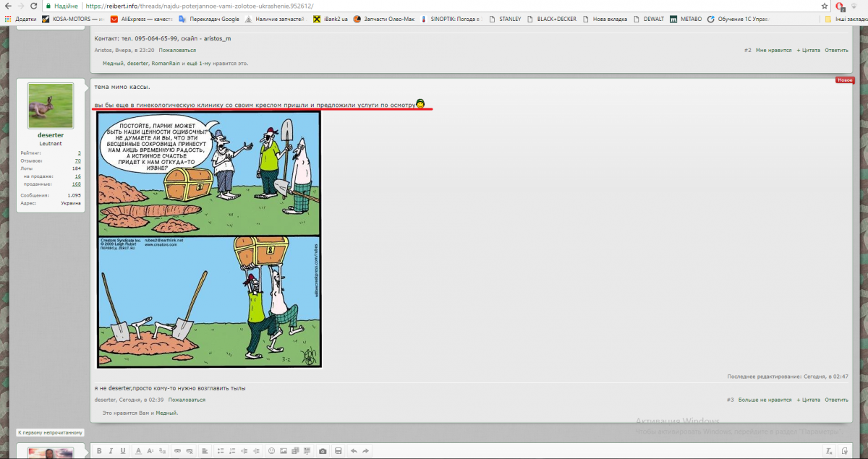The width and height of the screenshot is (868, 459).
Task: Open the DEWALT bookmark
Action: (649, 19)
